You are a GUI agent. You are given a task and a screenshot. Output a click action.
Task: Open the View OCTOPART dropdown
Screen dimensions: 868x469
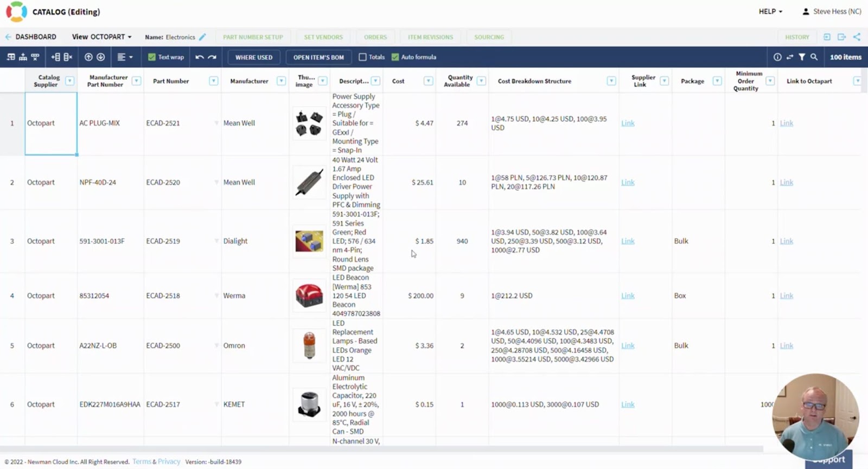tap(102, 37)
